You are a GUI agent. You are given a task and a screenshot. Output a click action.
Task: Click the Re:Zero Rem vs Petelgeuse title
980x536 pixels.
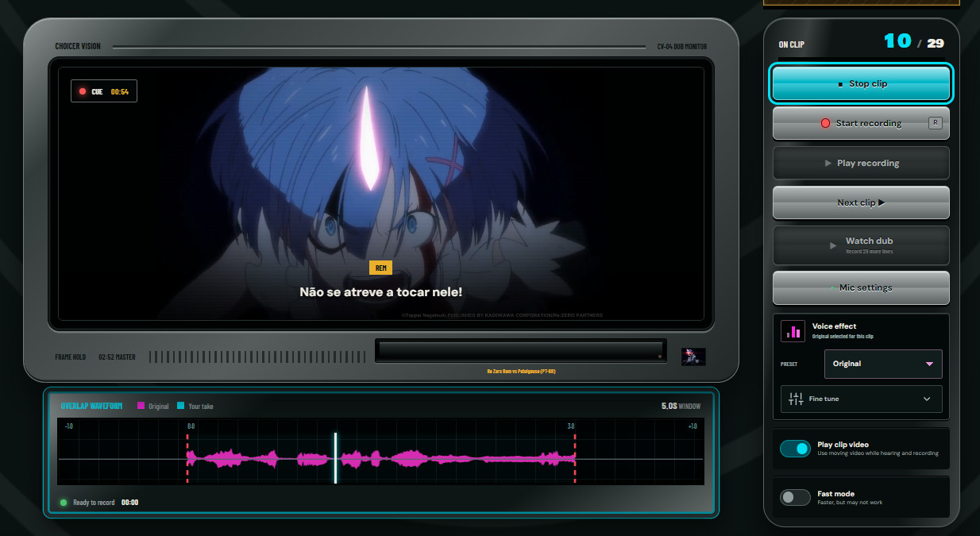point(520,371)
